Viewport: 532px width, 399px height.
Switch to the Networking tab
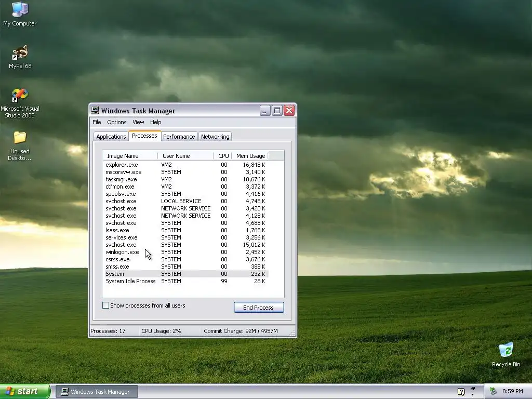215,137
